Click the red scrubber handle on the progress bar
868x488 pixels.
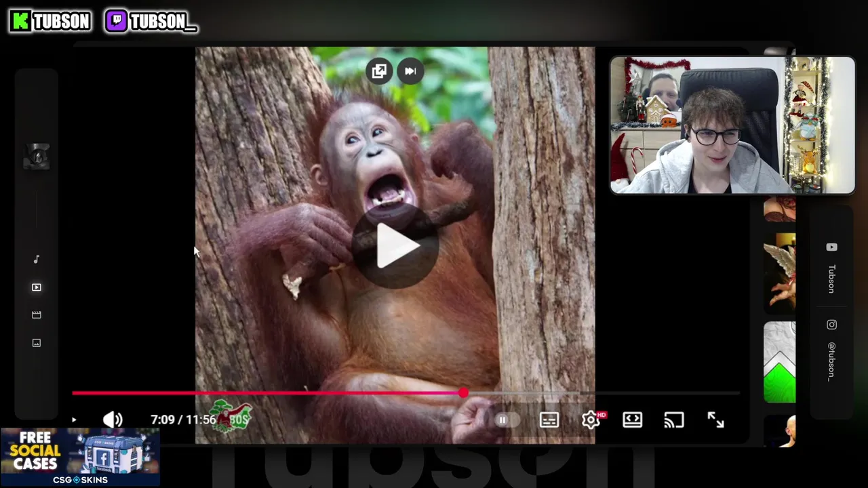pos(463,392)
